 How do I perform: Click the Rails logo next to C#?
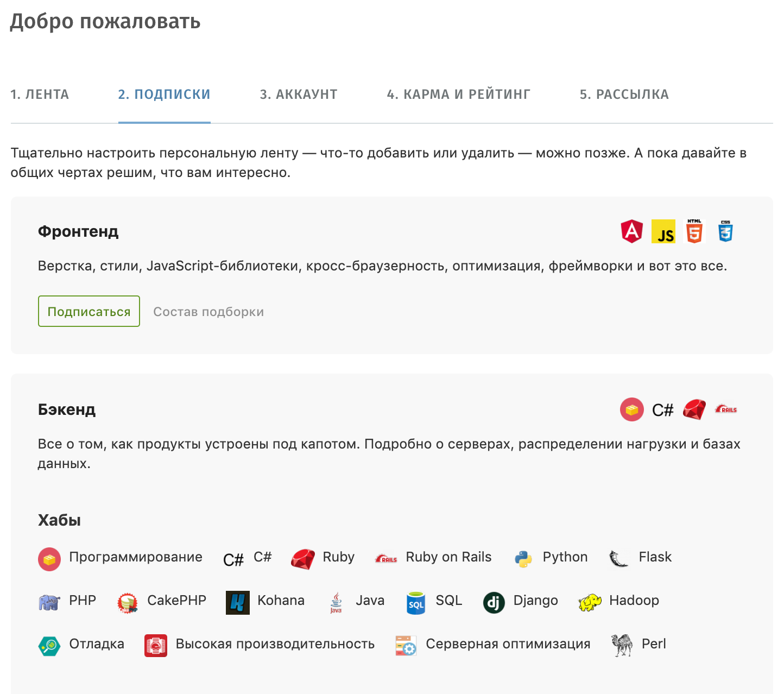(726, 409)
